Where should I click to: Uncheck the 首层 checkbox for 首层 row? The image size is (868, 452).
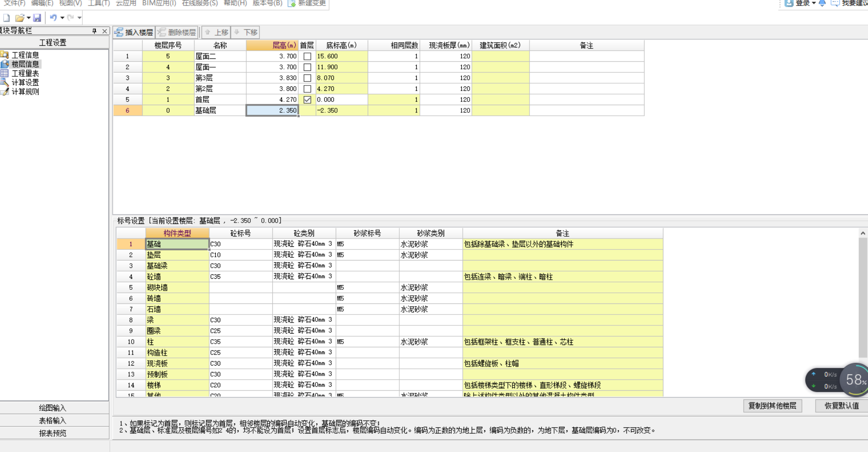(307, 100)
